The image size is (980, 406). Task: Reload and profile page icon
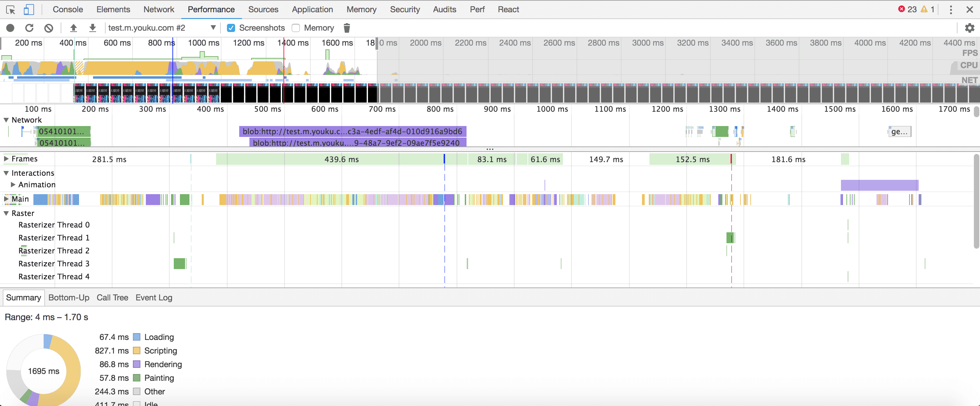pos(29,28)
